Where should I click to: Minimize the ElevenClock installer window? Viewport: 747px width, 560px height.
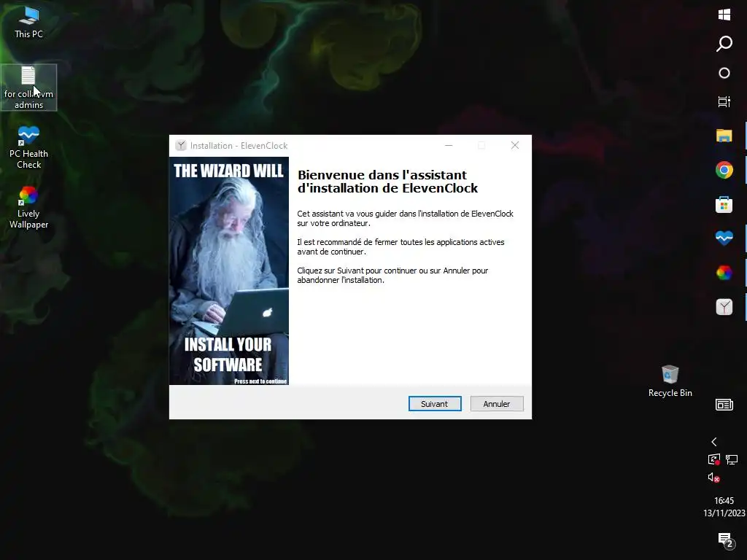click(x=449, y=145)
